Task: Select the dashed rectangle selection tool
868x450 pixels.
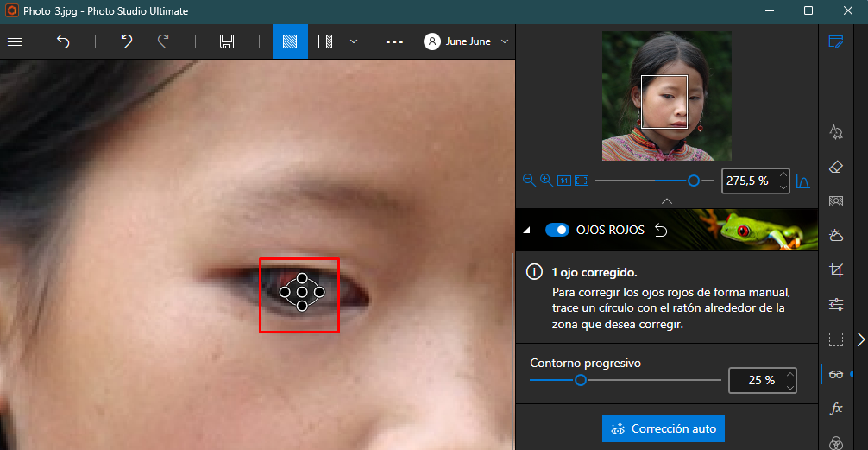Action: point(836,339)
